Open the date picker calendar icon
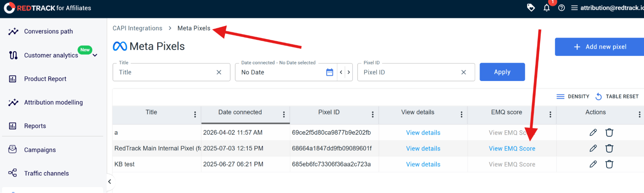This screenshot has height=193, width=644. (x=330, y=72)
